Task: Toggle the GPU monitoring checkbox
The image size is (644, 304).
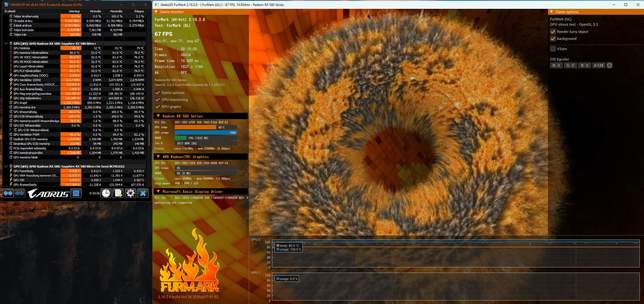Action: [x=158, y=100]
